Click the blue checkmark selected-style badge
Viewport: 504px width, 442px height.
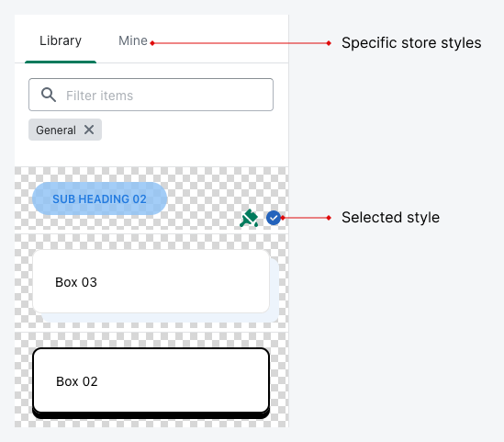coord(274,218)
